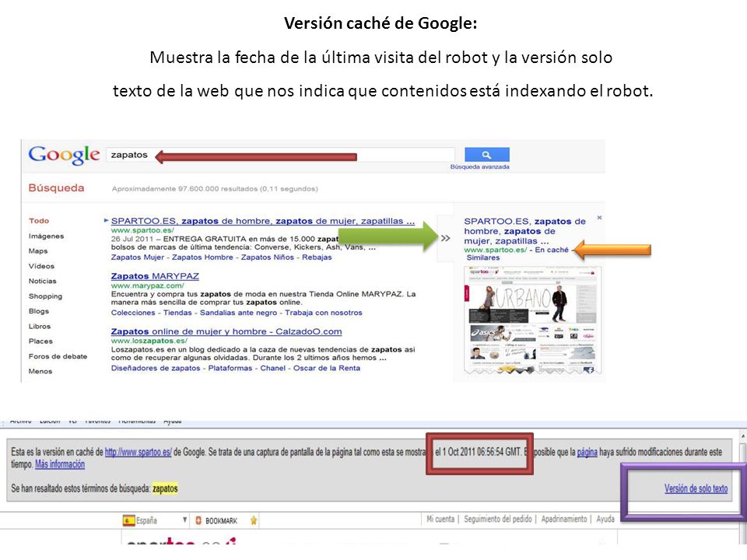Open the Chanel sitelink
Image resolution: width=747 pixels, height=560 pixels.
click(272, 368)
